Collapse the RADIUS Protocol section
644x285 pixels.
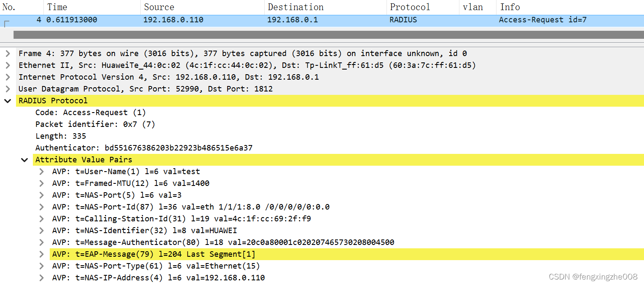tap(8, 100)
